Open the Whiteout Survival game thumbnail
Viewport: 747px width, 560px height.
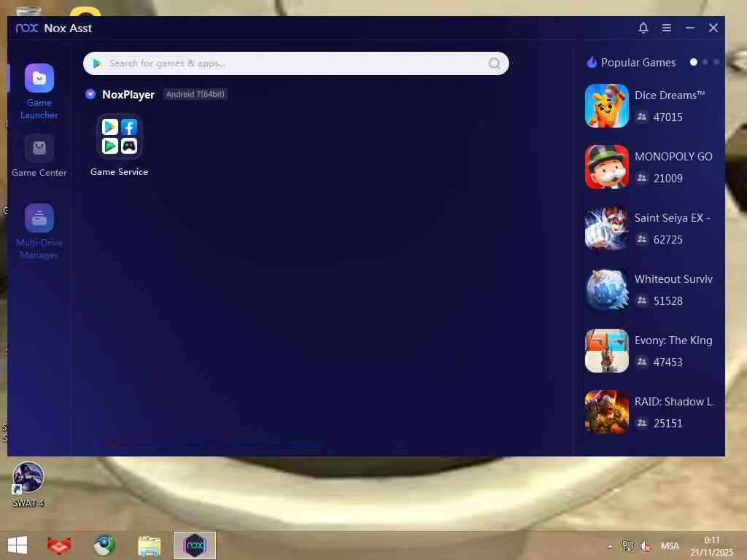tap(606, 289)
